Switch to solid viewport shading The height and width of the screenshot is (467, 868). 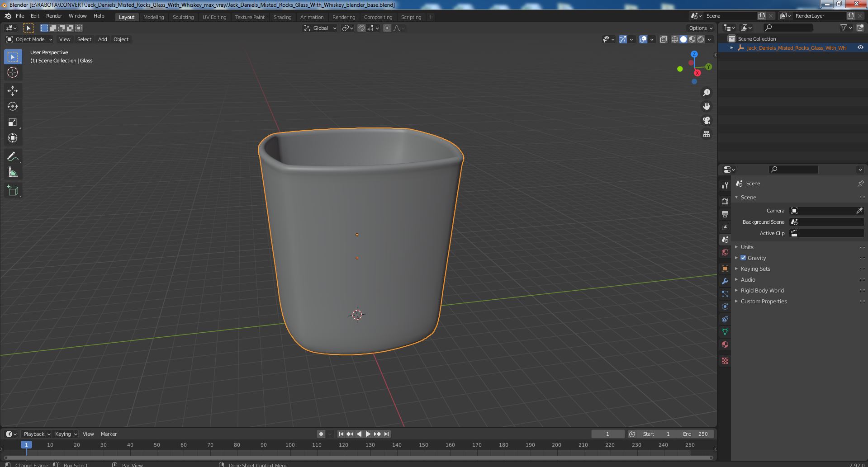[x=683, y=39]
